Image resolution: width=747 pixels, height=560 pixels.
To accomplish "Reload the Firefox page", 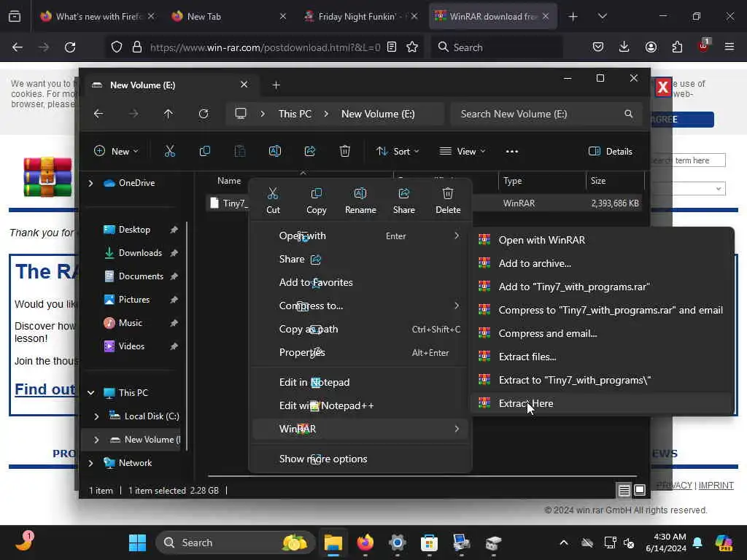I will click(x=70, y=47).
